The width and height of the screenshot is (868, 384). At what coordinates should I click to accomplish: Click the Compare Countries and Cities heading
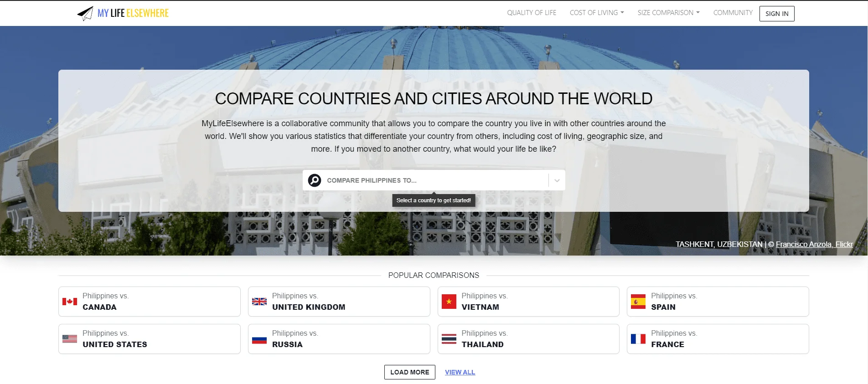click(434, 98)
